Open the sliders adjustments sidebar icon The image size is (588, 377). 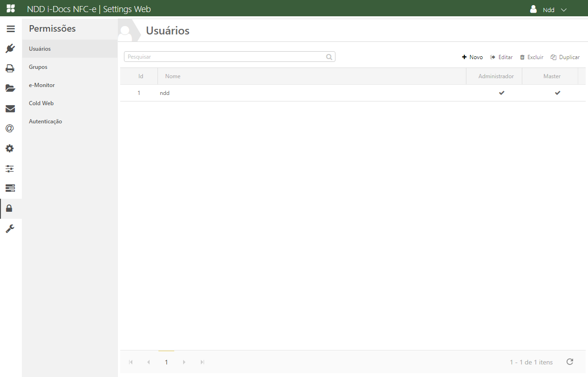point(10,168)
